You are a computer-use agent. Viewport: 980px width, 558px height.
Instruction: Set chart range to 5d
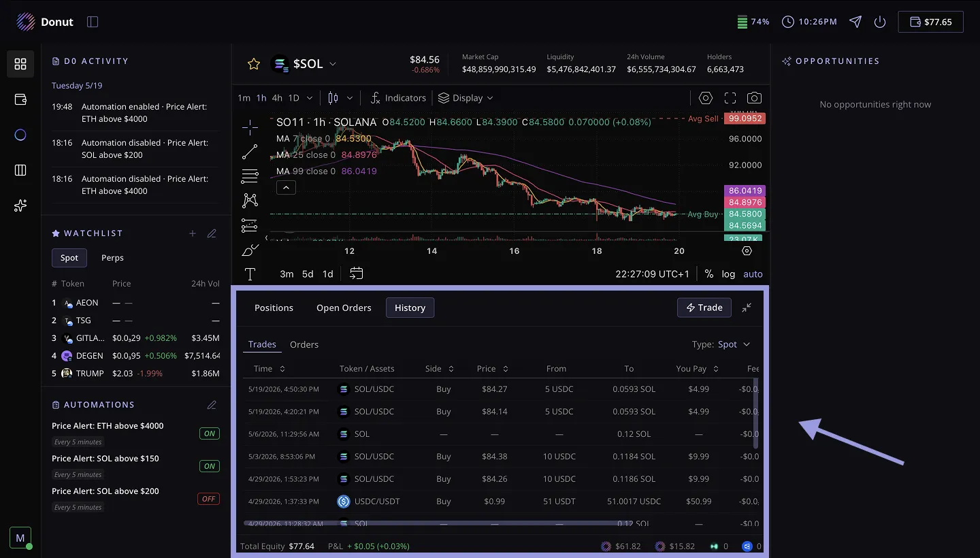pyautogui.click(x=308, y=274)
